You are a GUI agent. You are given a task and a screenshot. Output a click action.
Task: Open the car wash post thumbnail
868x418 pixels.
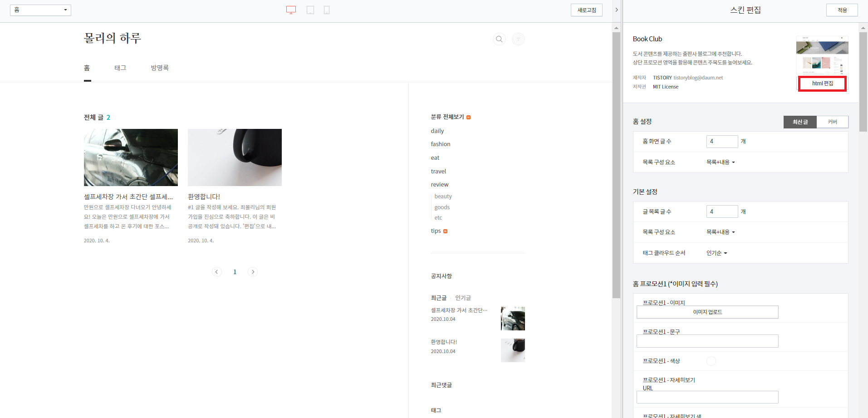coord(131,157)
